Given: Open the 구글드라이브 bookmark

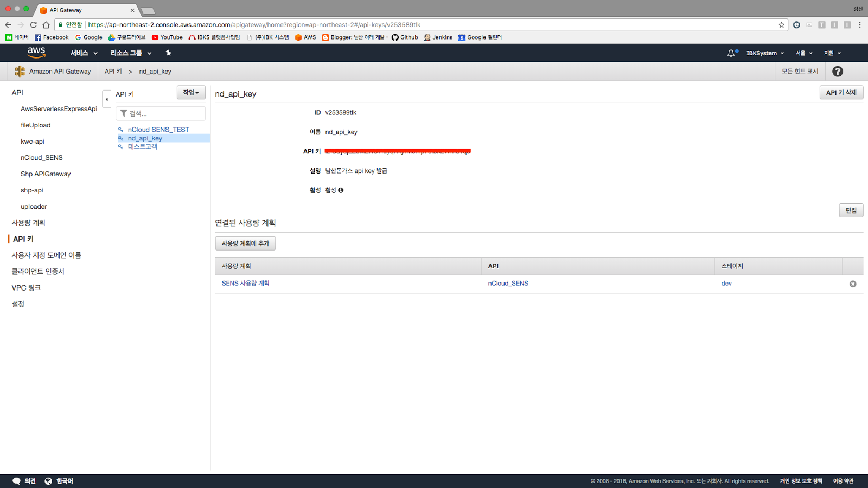Looking at the screenshot, I should coord(127,37).
